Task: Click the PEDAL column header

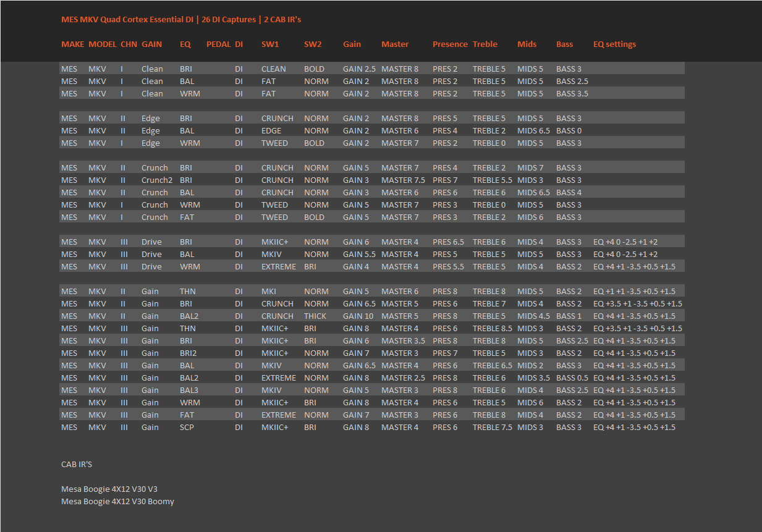Action: click(x=219, y=44)
